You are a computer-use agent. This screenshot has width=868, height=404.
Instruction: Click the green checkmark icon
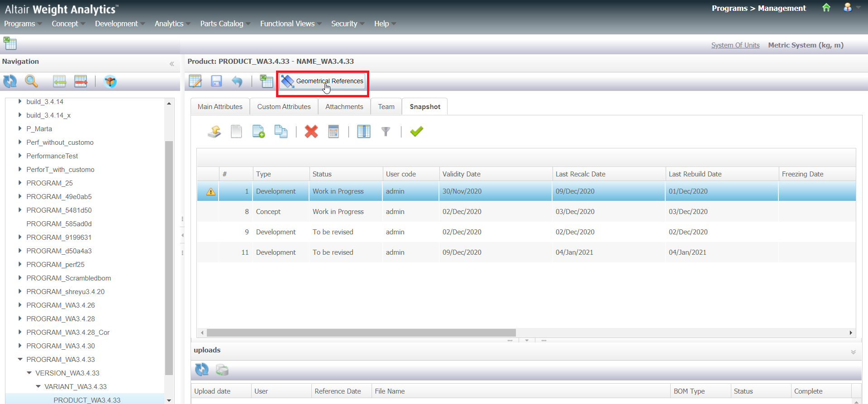pyautogui.click(x=416, y=132)
